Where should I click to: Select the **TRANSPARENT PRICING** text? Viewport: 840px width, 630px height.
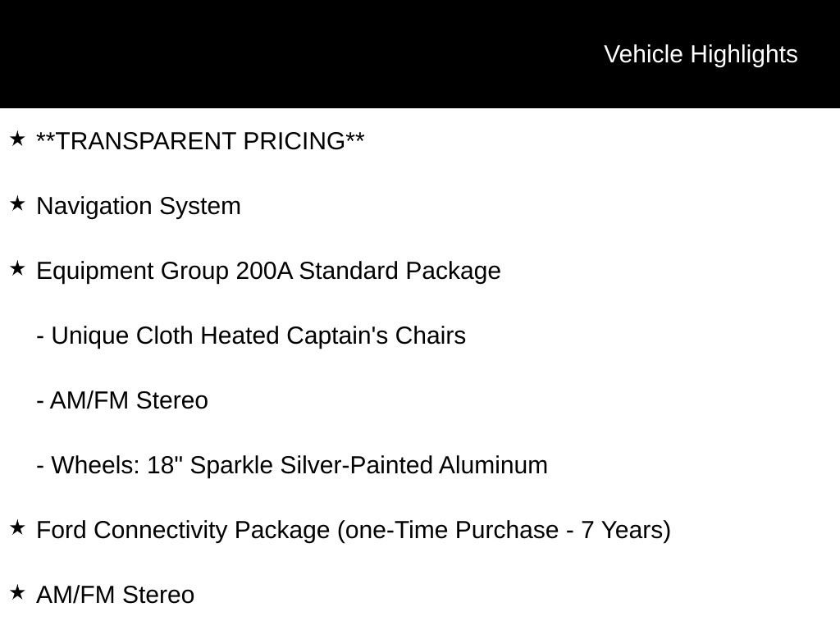coord(200,141)
